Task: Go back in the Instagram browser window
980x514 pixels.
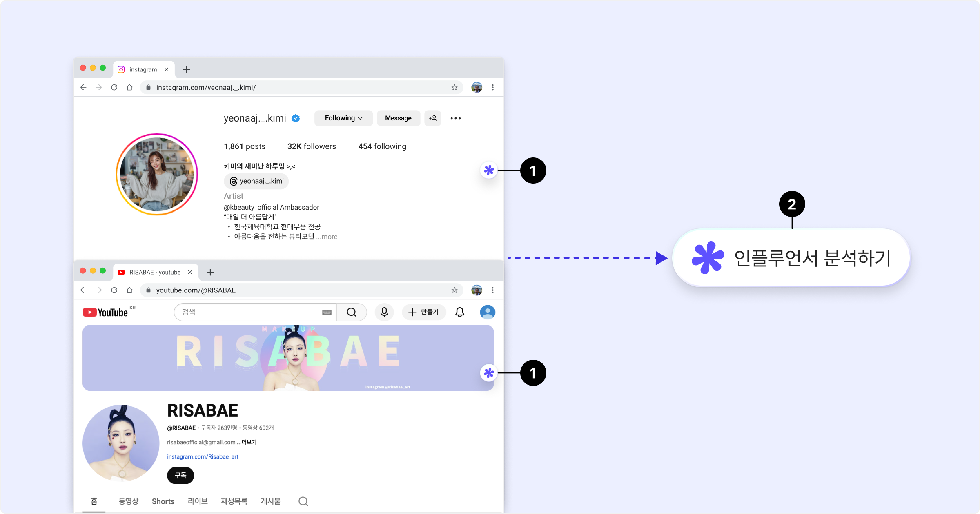Action: click(84, 87)
